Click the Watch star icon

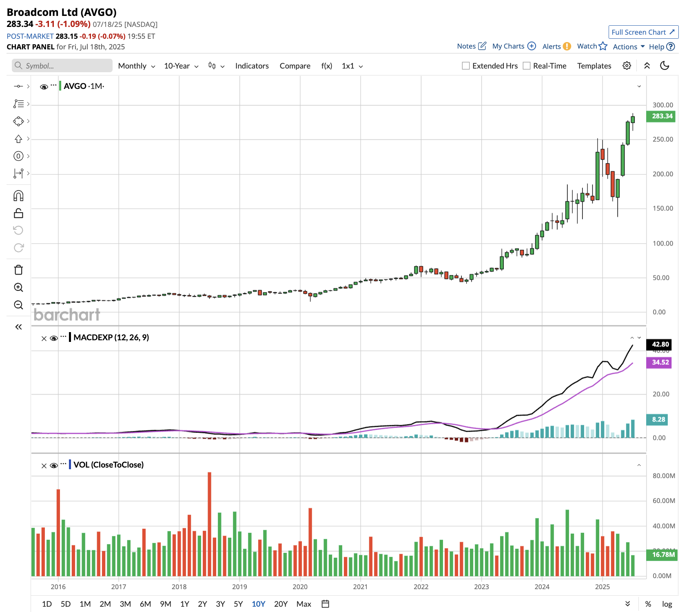603,46
